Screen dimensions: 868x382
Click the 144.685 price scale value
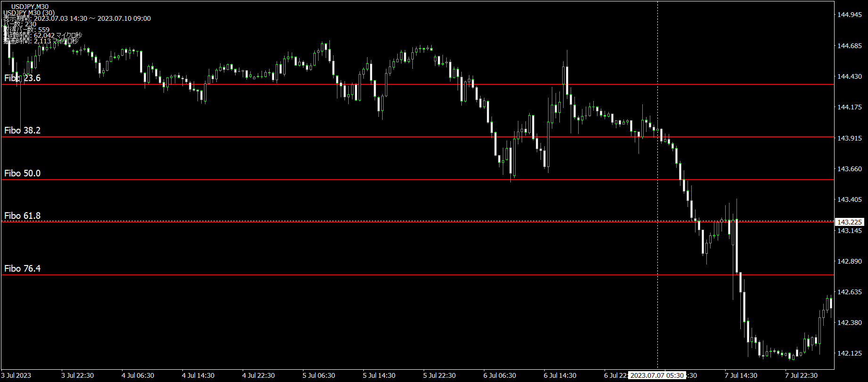849,46
